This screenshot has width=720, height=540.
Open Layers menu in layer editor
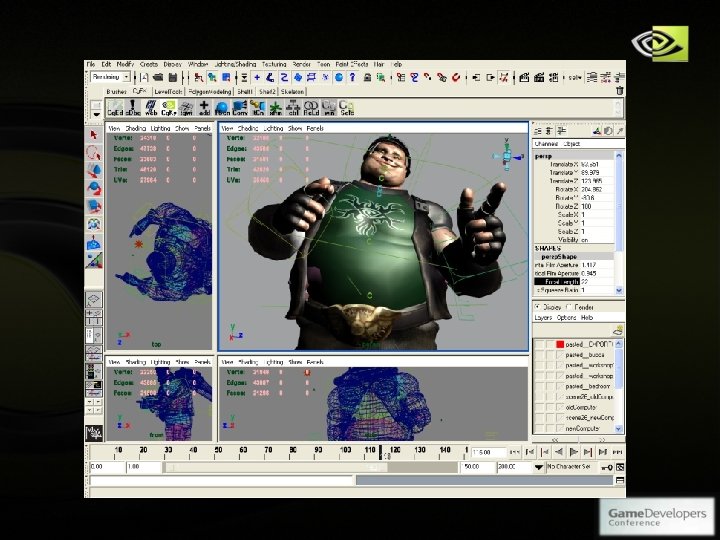[x=543, y=317]
